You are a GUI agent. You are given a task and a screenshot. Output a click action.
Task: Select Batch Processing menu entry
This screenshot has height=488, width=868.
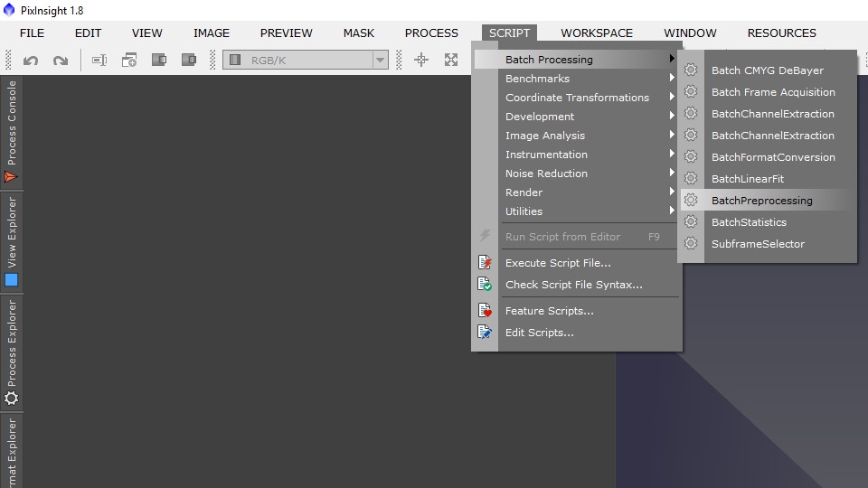pos(576,60)
